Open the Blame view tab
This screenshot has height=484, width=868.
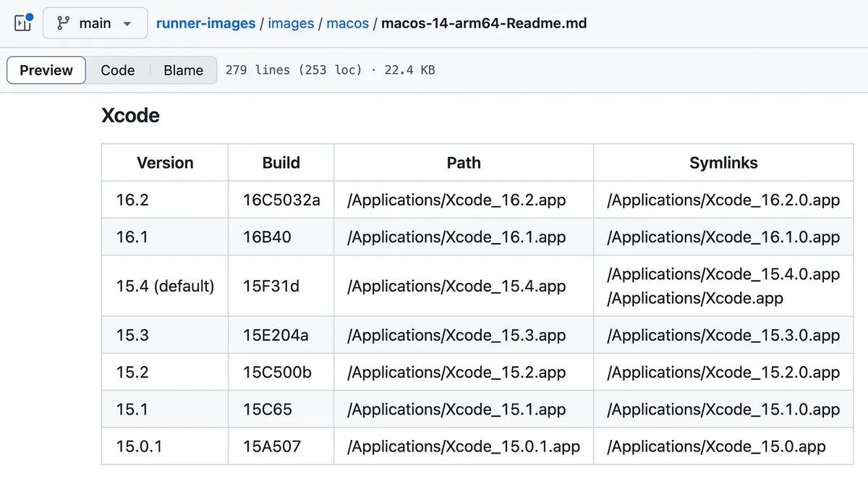183,70
